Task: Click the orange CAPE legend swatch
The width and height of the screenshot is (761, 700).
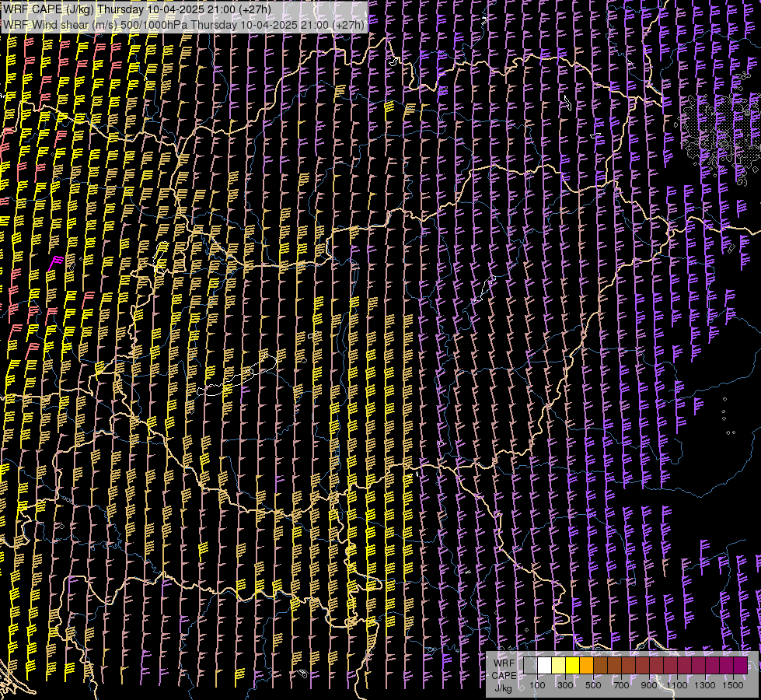Action: pos(586,665)
